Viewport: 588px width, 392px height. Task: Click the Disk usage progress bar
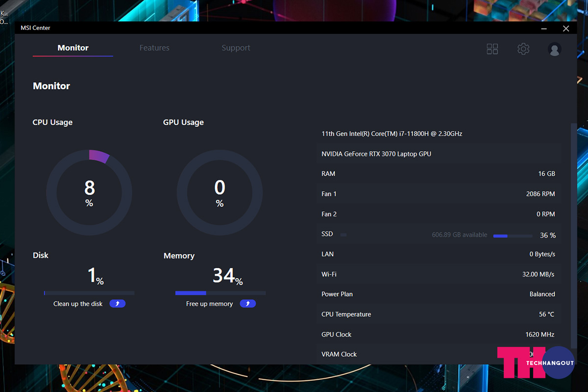89,293
